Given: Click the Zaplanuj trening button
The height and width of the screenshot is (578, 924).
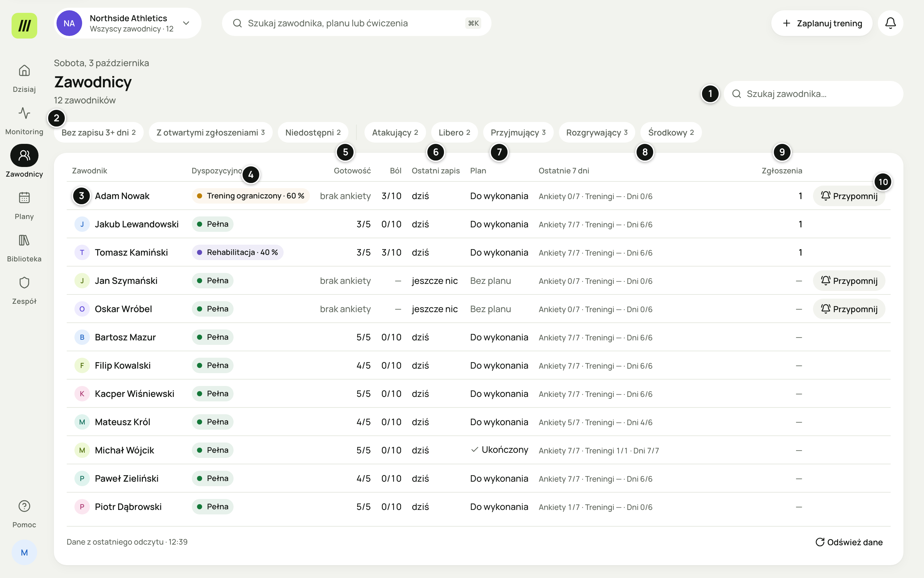Looking at the screenshot, I should (x=822, y=23).
